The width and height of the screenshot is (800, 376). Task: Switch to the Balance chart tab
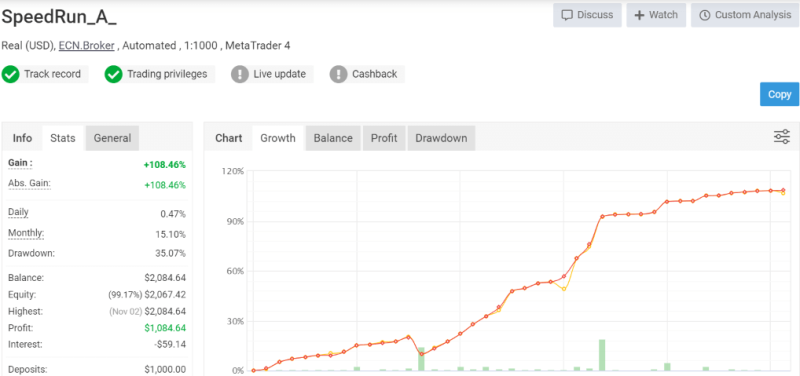tap(333, 138)
